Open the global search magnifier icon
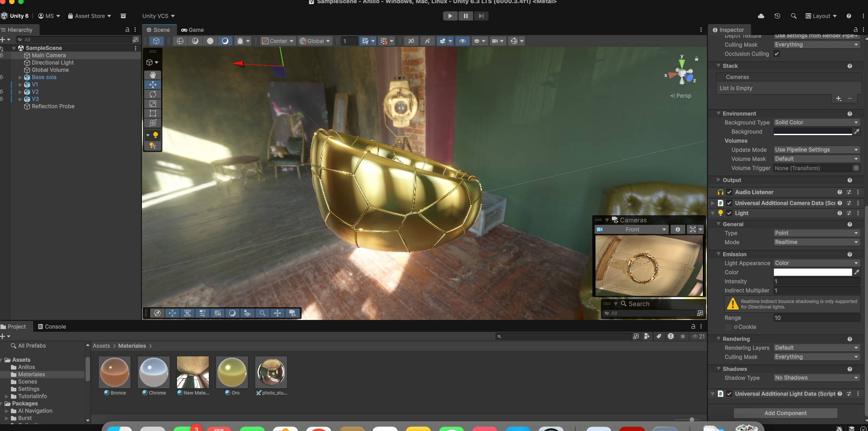 click(x=794, y=16)
